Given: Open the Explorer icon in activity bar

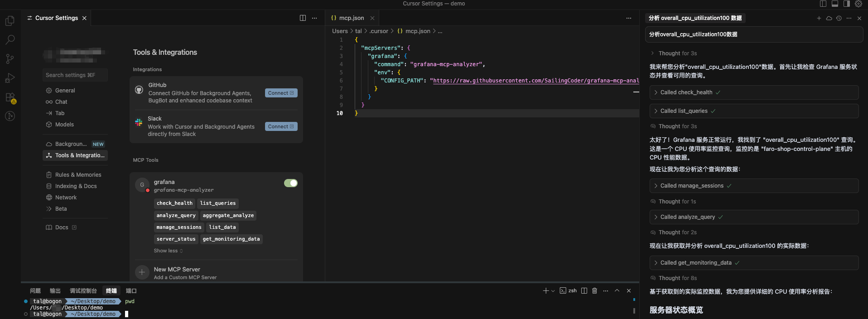Looking at the screenshot, I should 10,21.
